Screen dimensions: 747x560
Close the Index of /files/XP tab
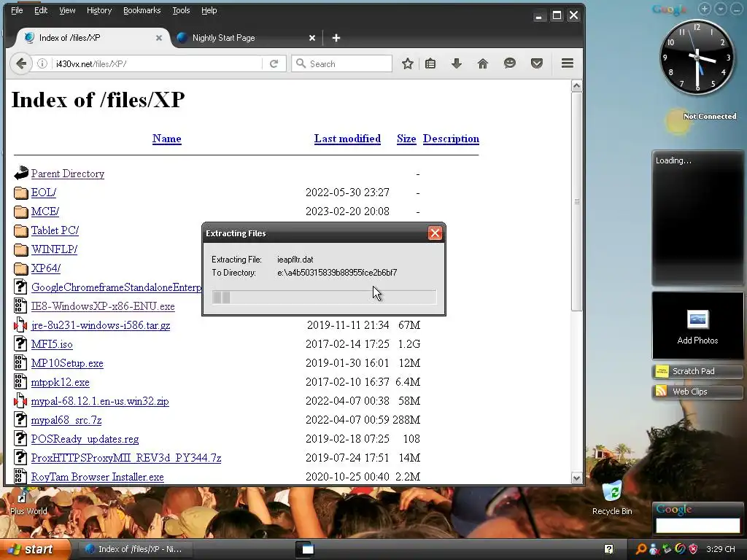[158, 38]
